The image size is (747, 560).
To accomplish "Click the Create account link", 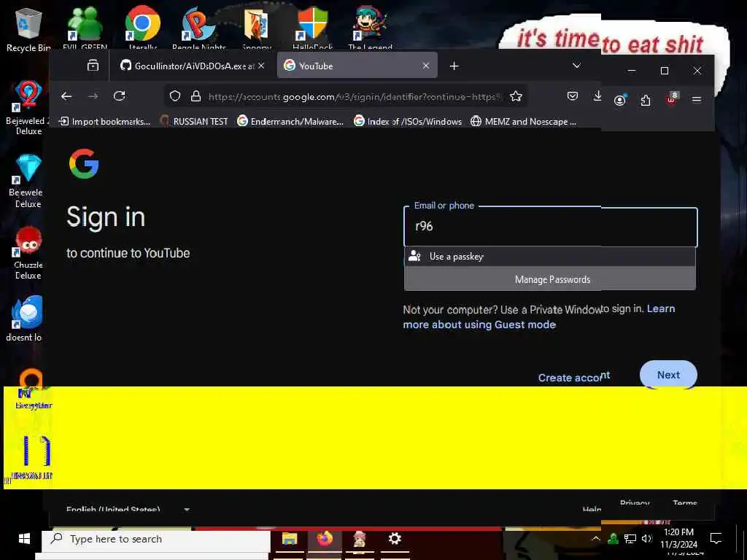I will (x=573, y=377).
